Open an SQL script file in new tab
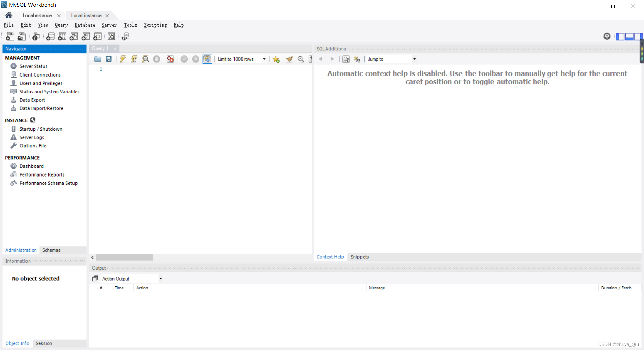644x350 pixels. 22,36
